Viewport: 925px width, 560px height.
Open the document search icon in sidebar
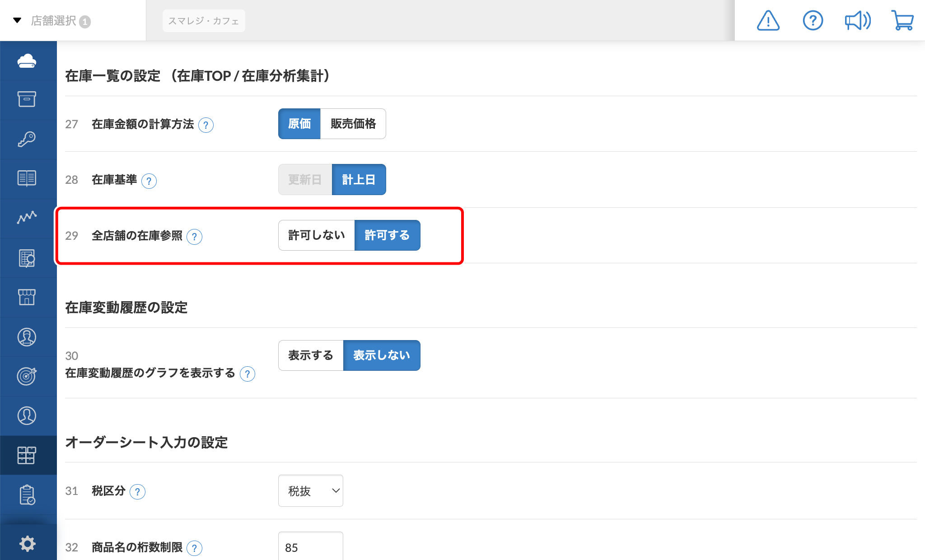pyautogui.click(x=27, y=258)
